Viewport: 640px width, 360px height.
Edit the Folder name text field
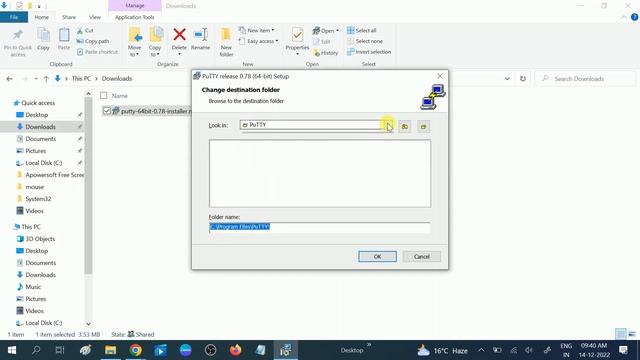point(319,227)
